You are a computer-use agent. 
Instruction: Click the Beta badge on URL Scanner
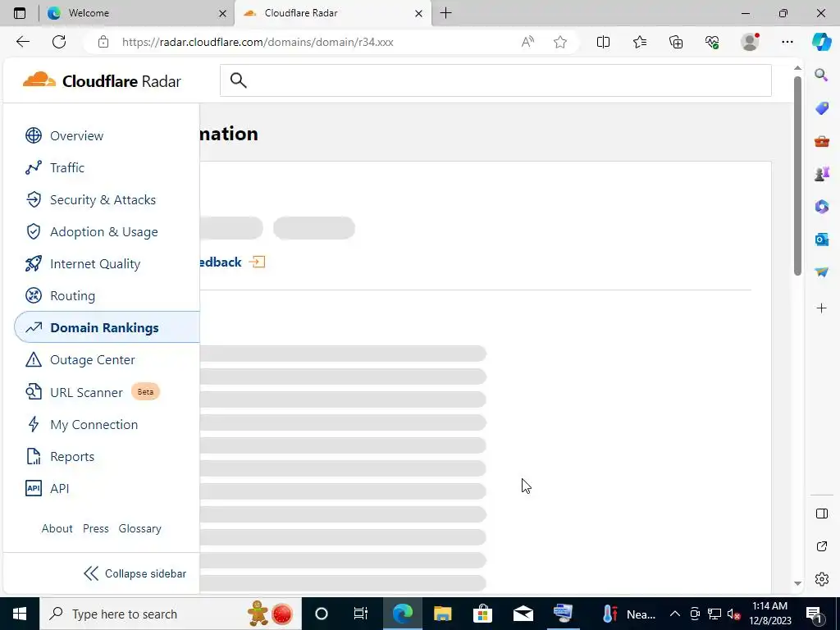pyautogui.click(x=145, y=391)
